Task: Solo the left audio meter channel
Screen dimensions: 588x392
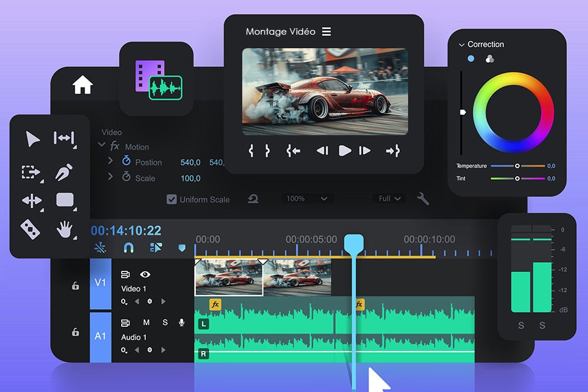Action: pos(521,325)
